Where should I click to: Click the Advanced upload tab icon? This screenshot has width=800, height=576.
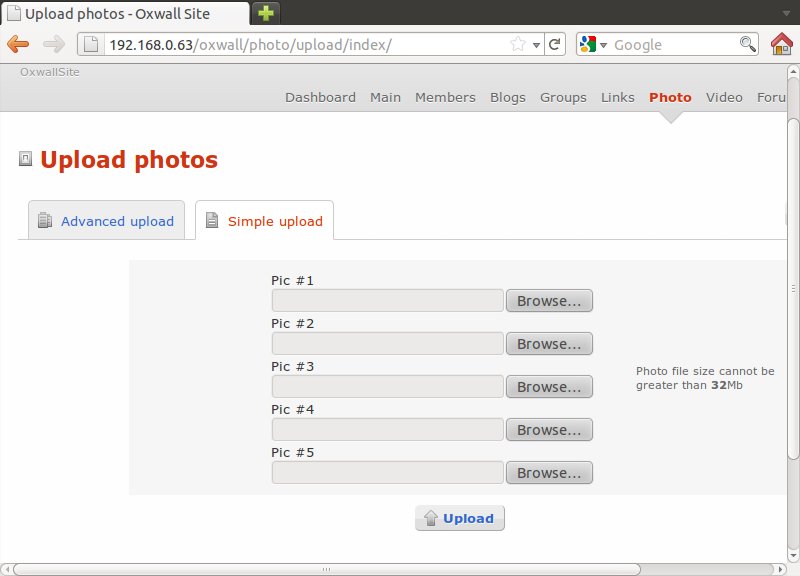(x=45, y=220)
